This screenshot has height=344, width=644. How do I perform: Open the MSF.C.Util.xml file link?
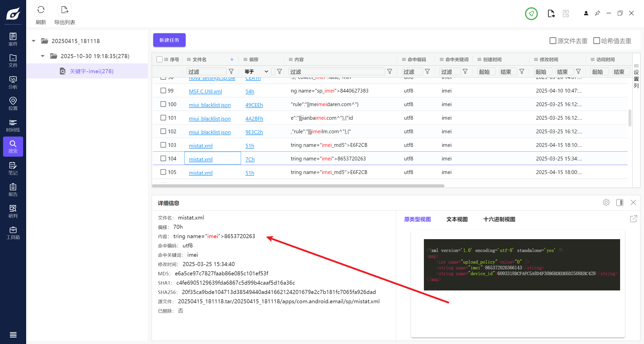point(205,91)
